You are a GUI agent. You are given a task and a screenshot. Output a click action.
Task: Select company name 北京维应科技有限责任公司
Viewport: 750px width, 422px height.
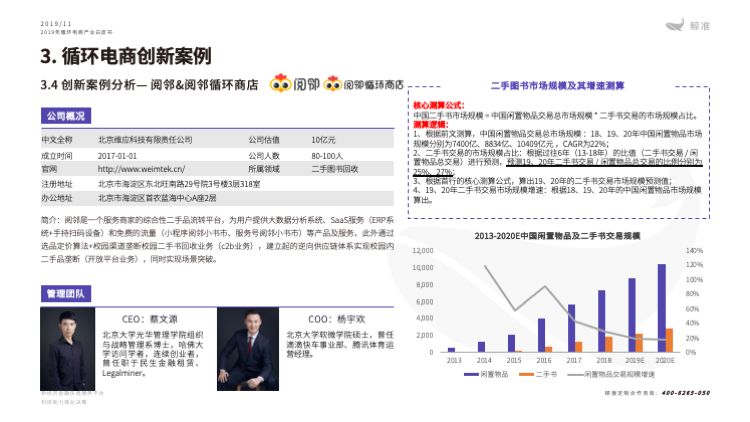coord(145,140)
